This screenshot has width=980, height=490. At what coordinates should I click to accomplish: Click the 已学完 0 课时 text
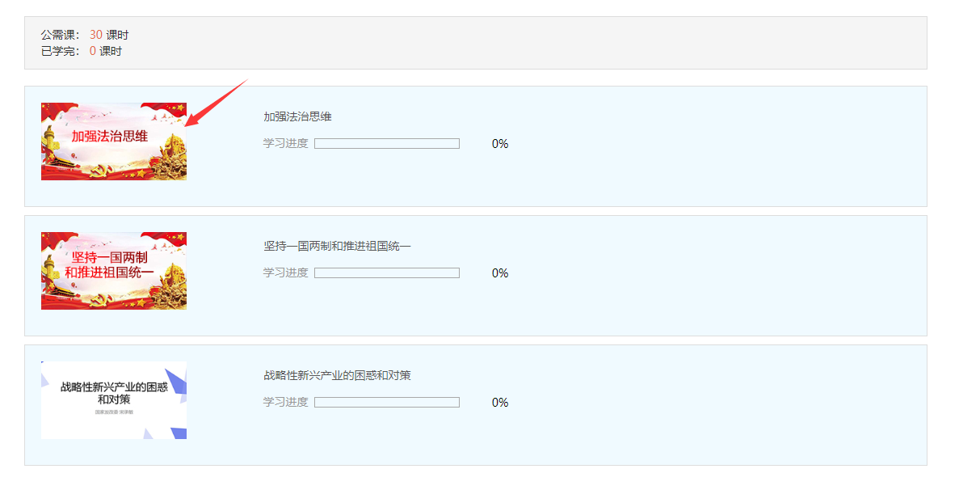click(x=82, y=51)
